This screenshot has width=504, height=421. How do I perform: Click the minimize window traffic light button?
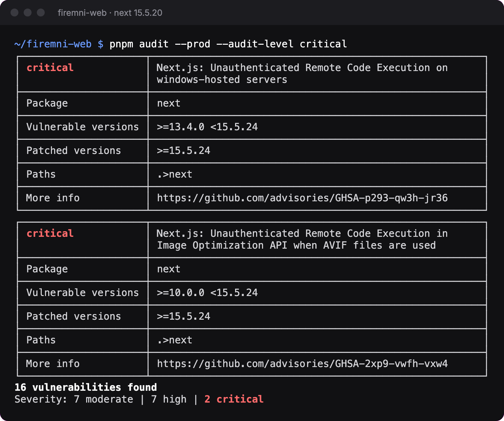pyautogui.click(x=28, y=12)
